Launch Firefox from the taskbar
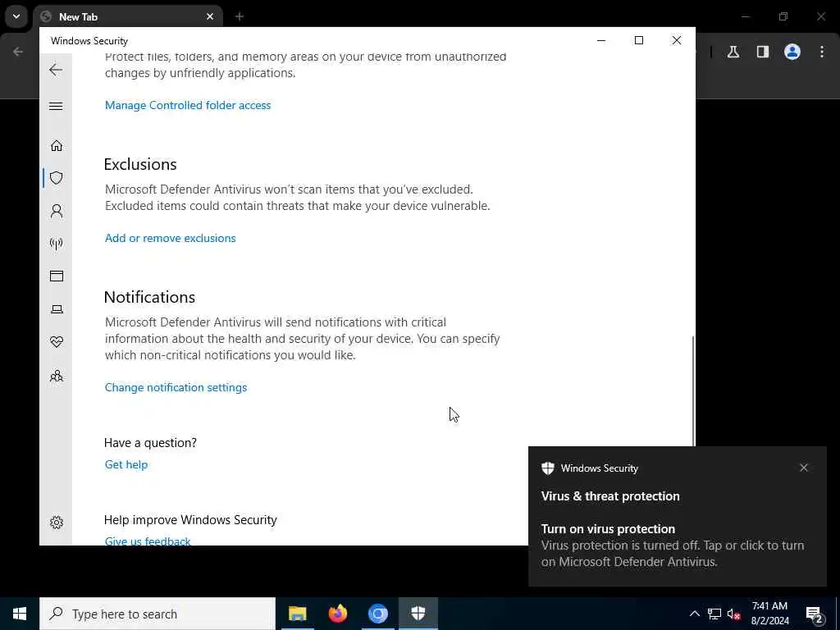Viewport: 840px width, 630px height. pos(337,614)
